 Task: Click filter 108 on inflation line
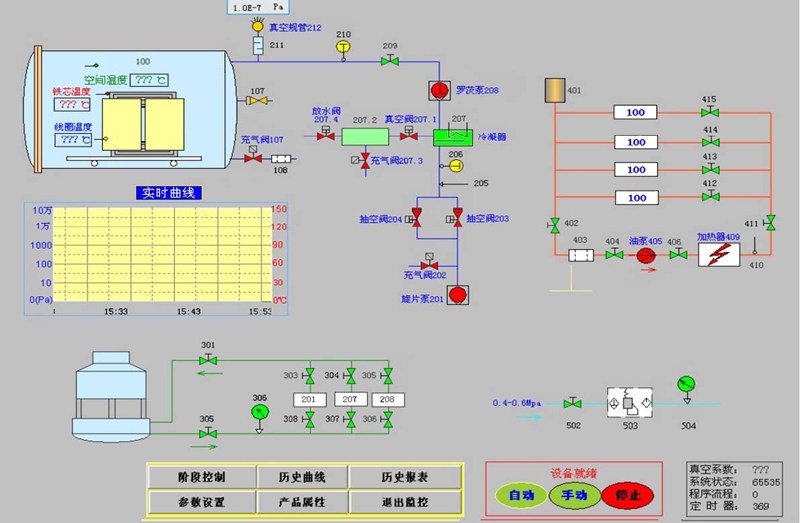pos(281,159)
